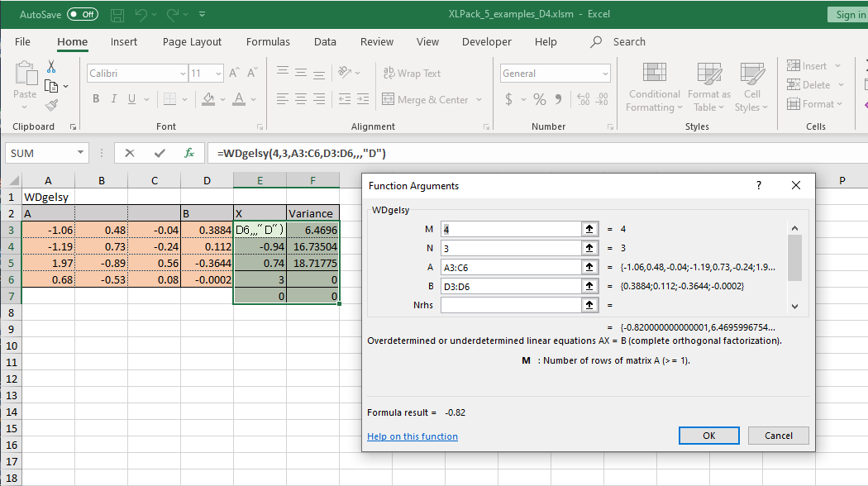Click the Sign in button

point(848,14)
